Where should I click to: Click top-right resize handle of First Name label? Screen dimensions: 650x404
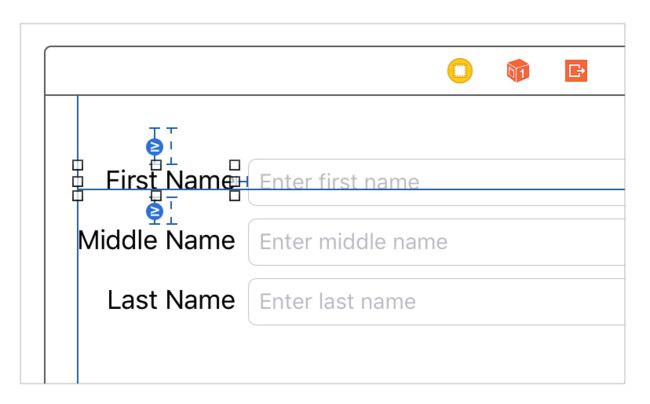tap(235, 165)
